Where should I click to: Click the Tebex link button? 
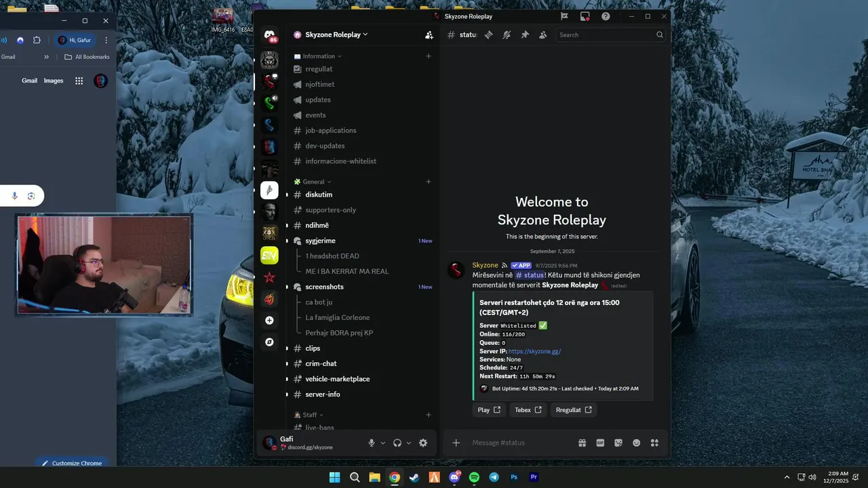(528, 409)
